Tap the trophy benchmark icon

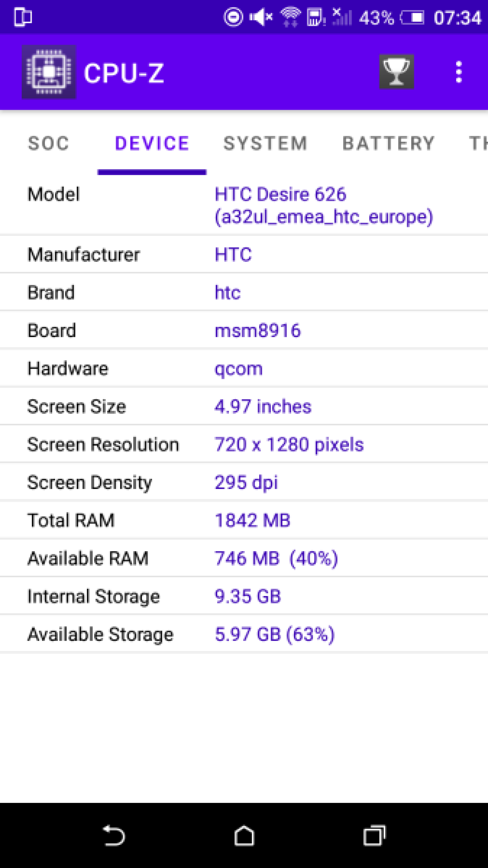pos(396,71)
